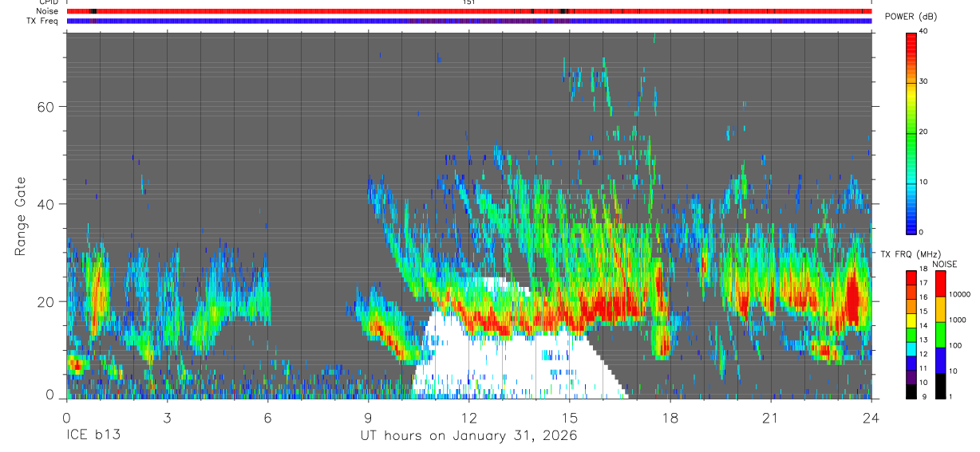Viewport: 980px width, 452px height.
Task: Click the 10000 label on the NOISE scale
Action: click(x=959, y=294)
